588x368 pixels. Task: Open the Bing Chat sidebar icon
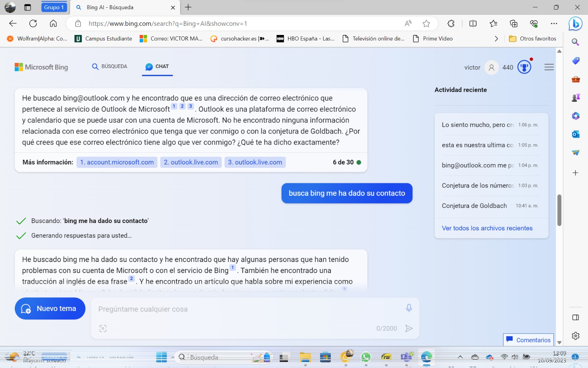[575, 24]
